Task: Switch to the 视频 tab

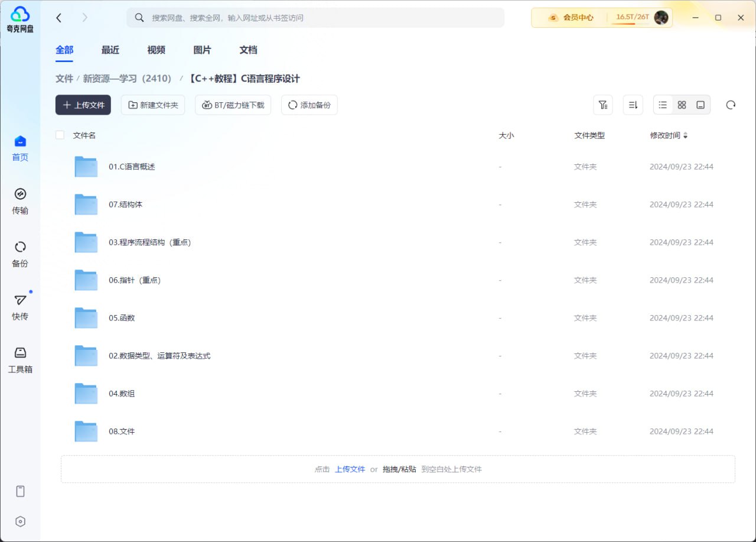Action: point(157,50)
